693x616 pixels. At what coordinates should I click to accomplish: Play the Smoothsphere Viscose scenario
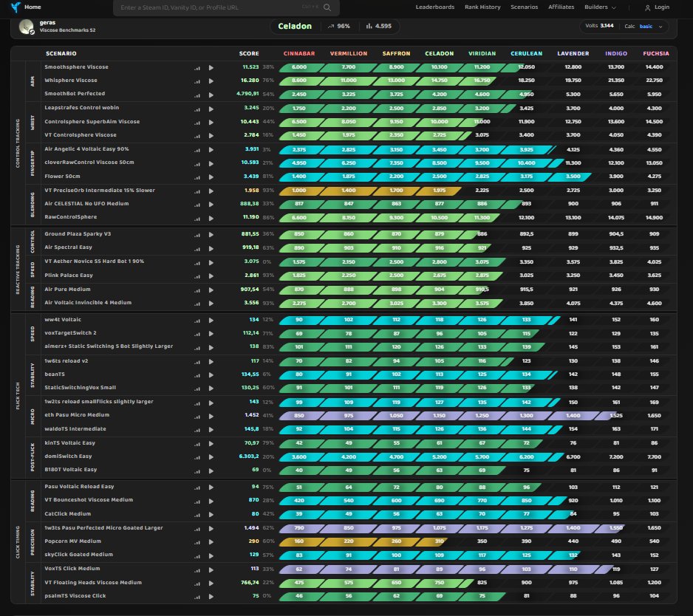(211, 68)
